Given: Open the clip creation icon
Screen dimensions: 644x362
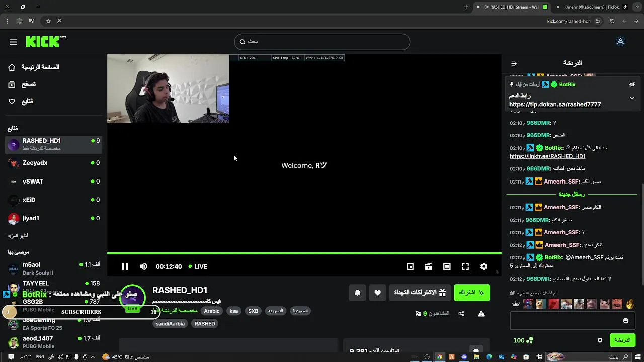Looking at the screenshot, I should tap(428, 266).
